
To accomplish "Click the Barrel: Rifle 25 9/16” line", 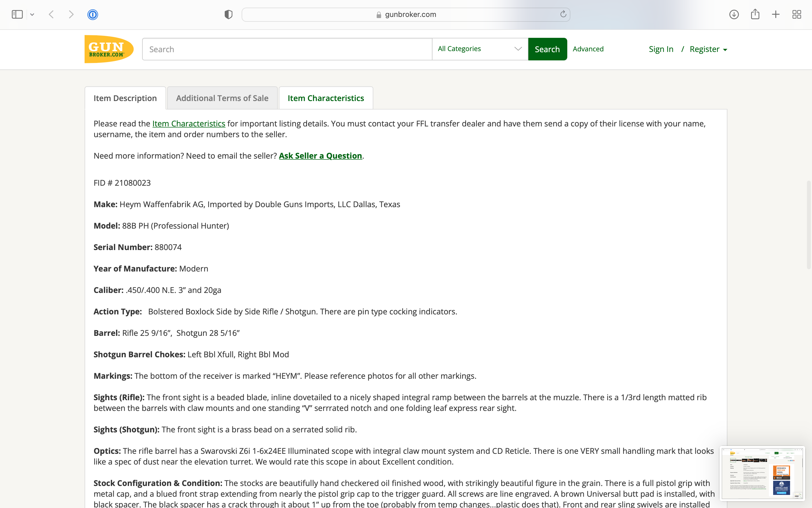I will tap(166, 333).
